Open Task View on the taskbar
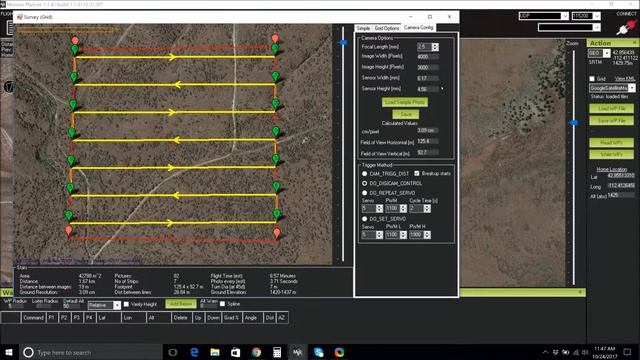Screen dimensions: 640x360 tap(172, 352)
